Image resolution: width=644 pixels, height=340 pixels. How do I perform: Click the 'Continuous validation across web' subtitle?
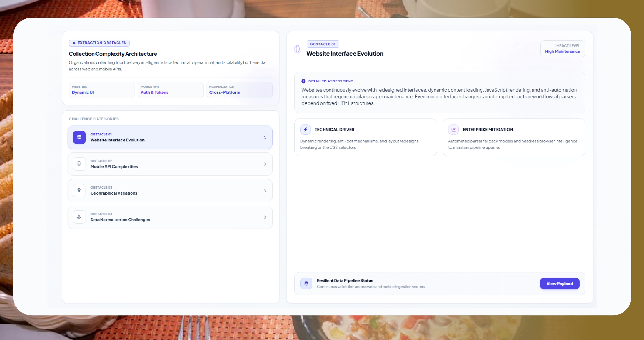(x=371, y=287)
